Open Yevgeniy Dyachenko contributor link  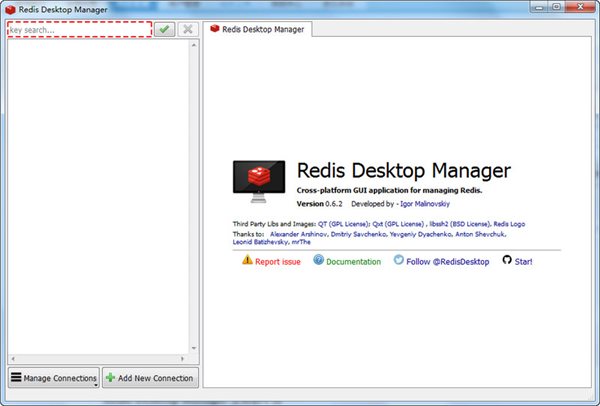421,234
